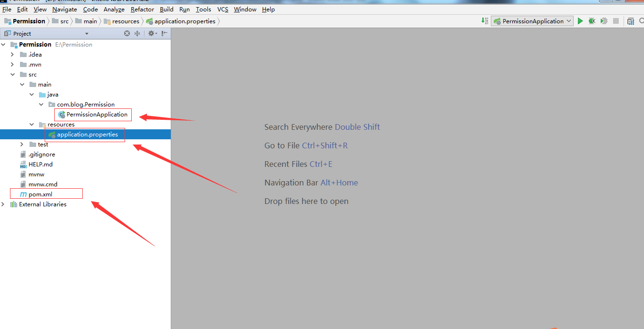Image resolution: width=644 pixels, height=329 pixels.
Task: Collapse the src folder
Action: [12, 75]
